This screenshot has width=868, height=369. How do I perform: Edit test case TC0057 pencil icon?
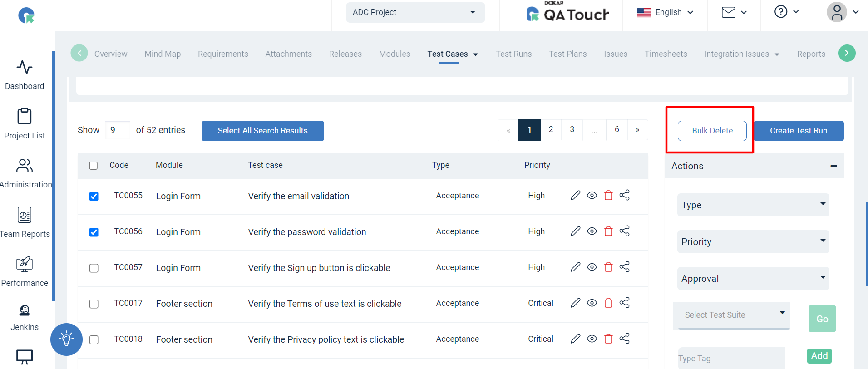(576, 267)
